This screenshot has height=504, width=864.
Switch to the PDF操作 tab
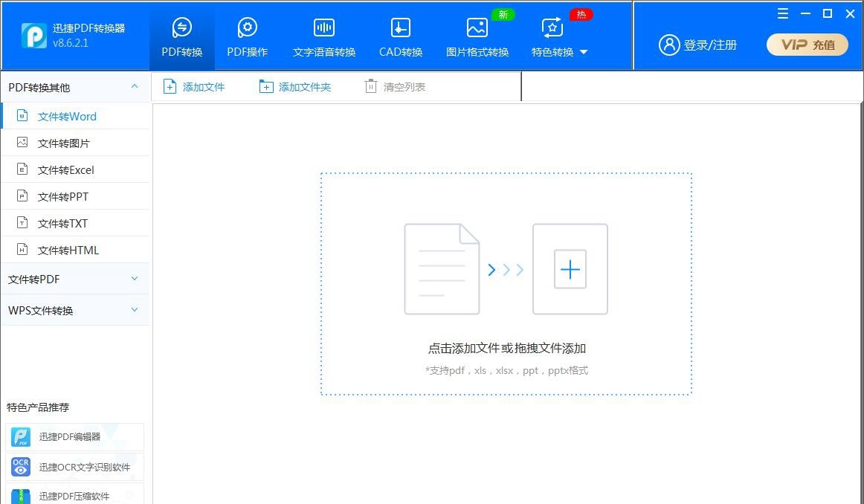[248, 36]
